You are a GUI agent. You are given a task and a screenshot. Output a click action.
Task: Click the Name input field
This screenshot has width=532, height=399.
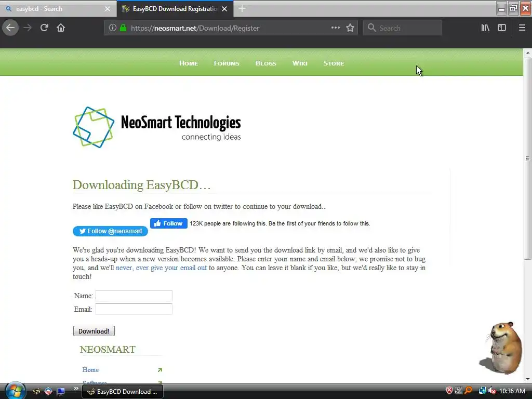134,296
